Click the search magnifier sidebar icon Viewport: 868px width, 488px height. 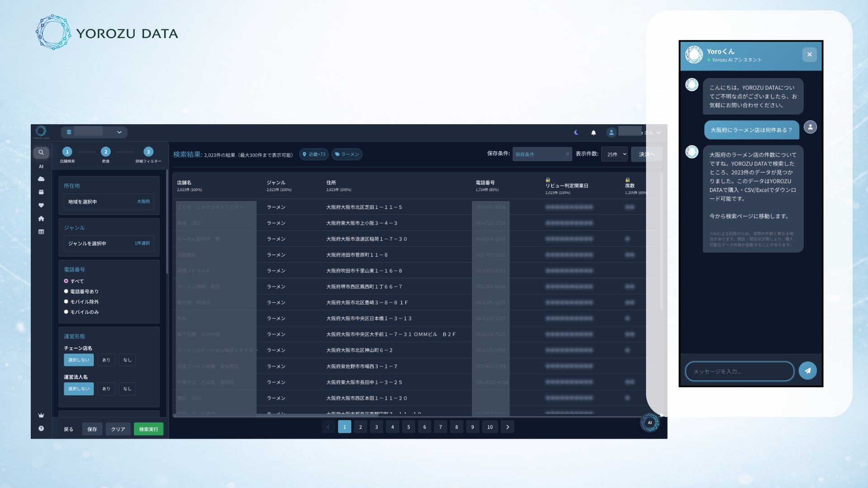click(x=41, y=152)
